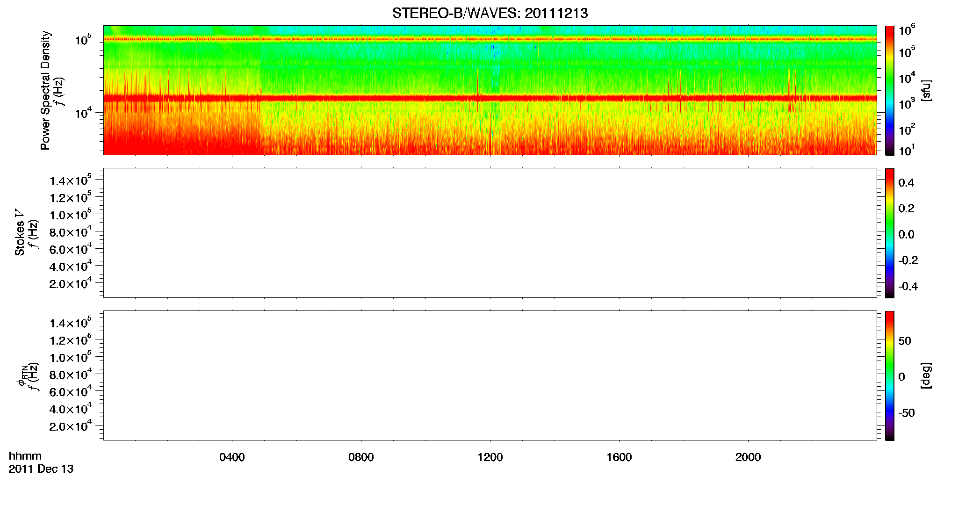Viewport: 980px width, 505px height.
Task: Select the 0800 time axis label
Action: pyautogui.click(x=361, y=457)
